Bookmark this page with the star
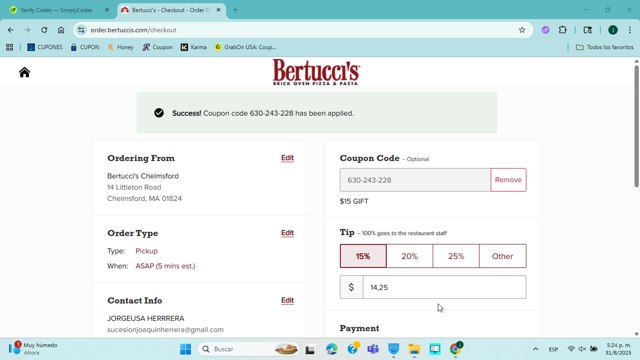The width and height of the screenshot is (640, 360). click(522, 30)
